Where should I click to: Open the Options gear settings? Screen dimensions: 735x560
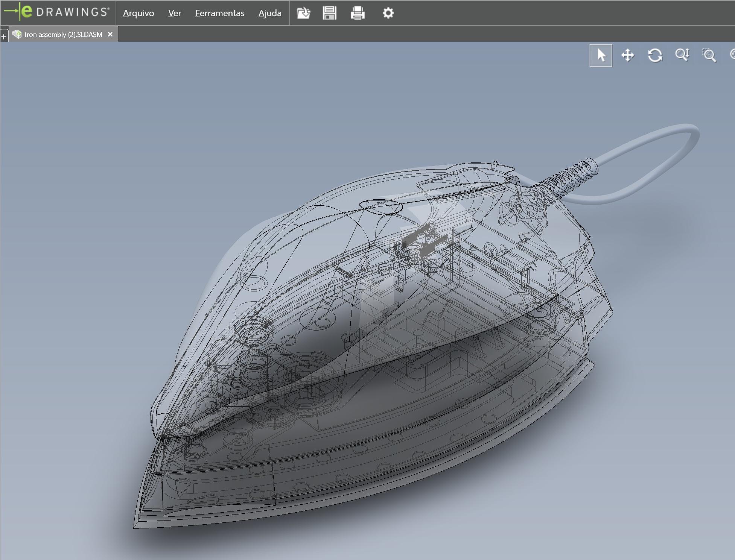click(388, 13)
